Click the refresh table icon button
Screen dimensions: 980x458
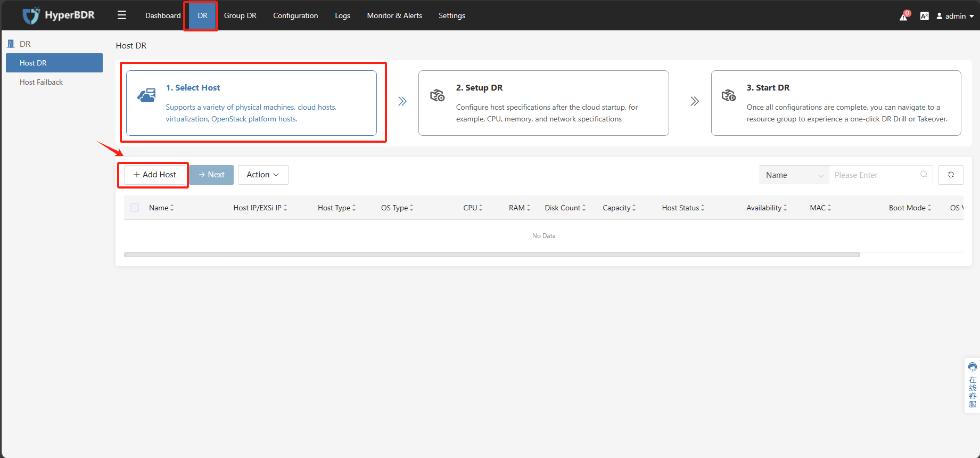(x=951, y=175)
